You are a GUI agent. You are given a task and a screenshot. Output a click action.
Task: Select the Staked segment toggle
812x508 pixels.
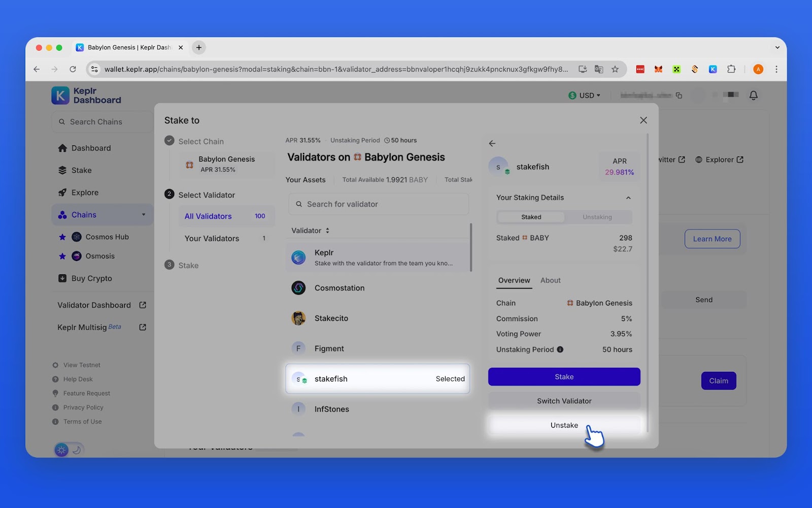point(531,217)
